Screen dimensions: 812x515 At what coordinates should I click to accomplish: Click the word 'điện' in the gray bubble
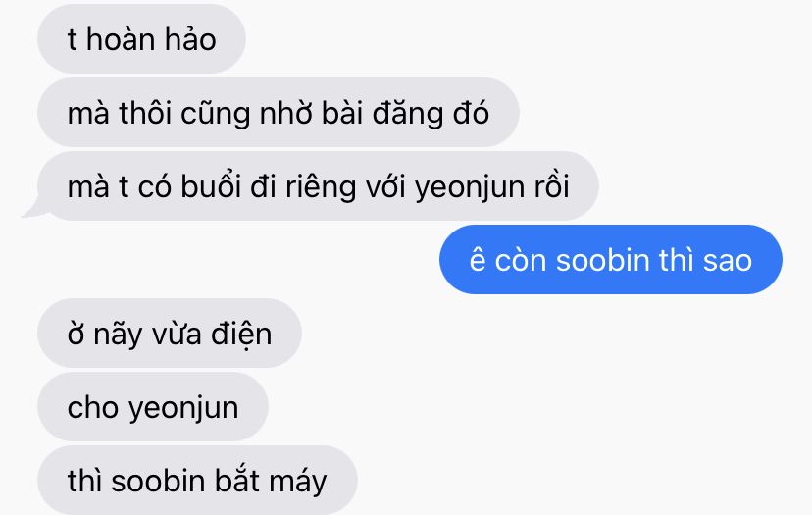[241, 335]
